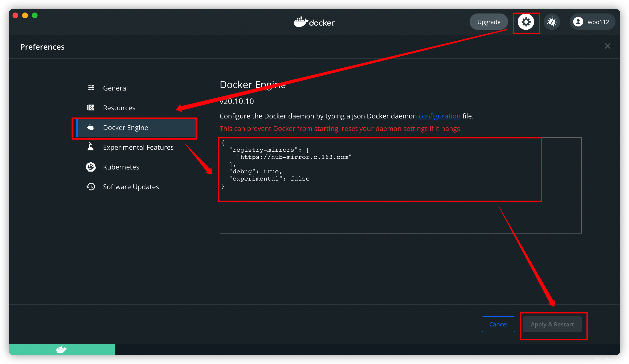The height and width of the screenshot is (364, 629).
Task: Click the green fullscreen window button
Action: 35,15
